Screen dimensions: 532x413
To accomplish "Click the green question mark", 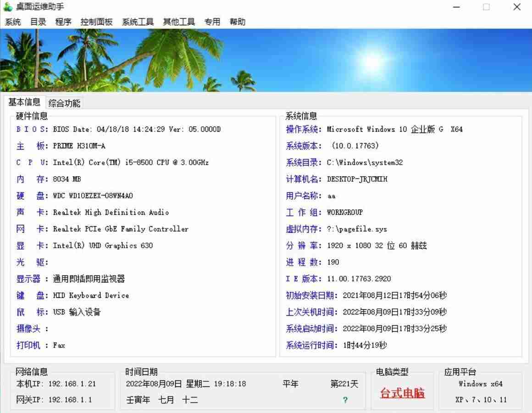I will point(345,400).
